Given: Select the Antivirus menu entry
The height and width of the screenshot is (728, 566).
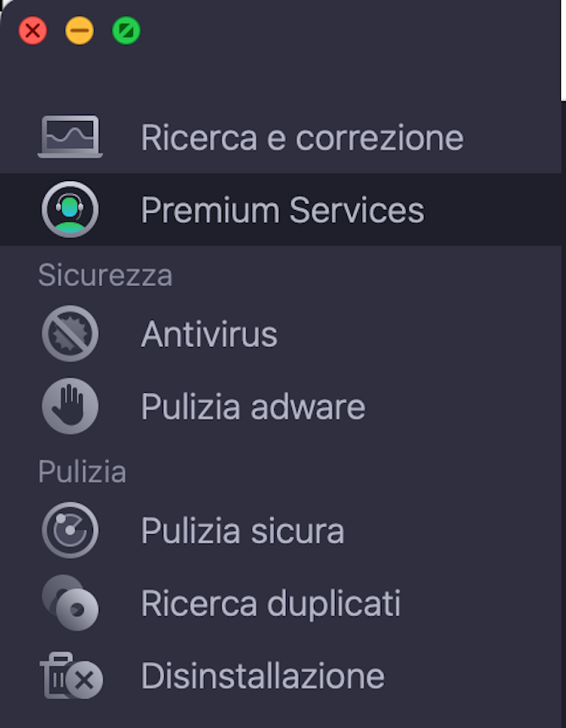Looking at the screenshot, I should point(209,333).
